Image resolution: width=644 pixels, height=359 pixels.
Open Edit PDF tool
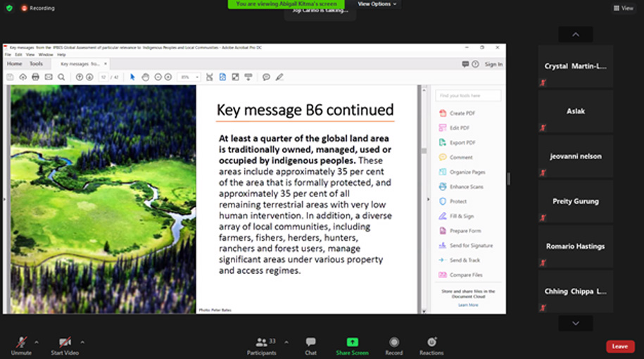click(454, 128)
